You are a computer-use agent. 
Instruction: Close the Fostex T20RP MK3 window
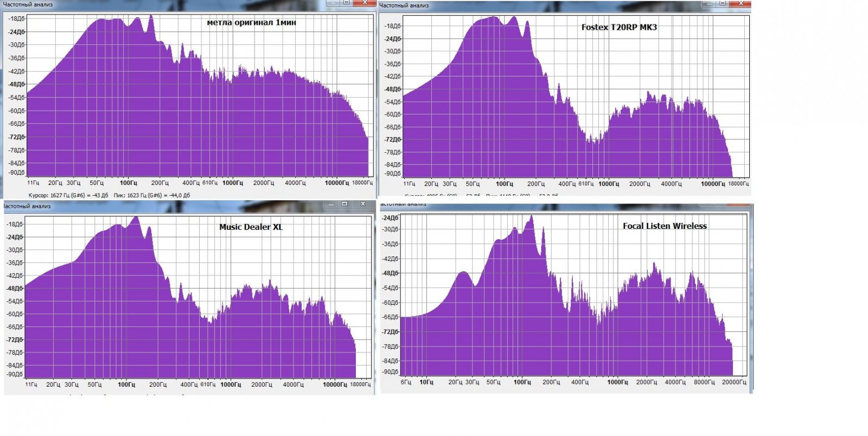click(741, 3)
